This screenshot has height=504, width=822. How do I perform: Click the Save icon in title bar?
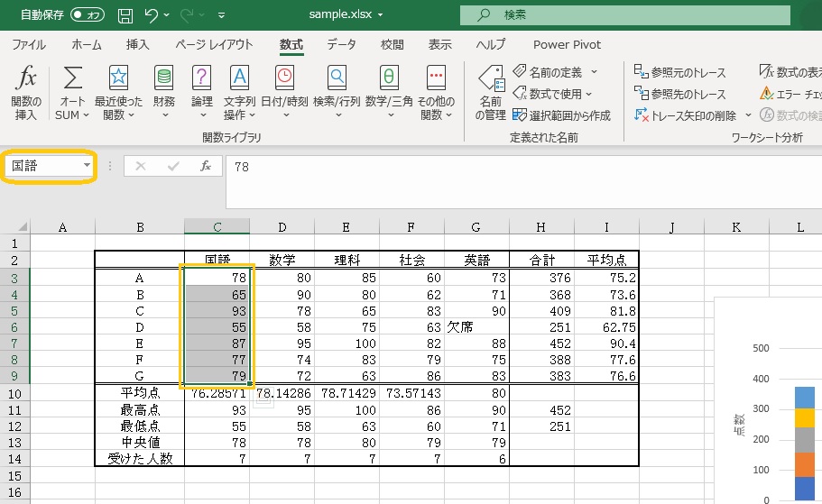125,15
